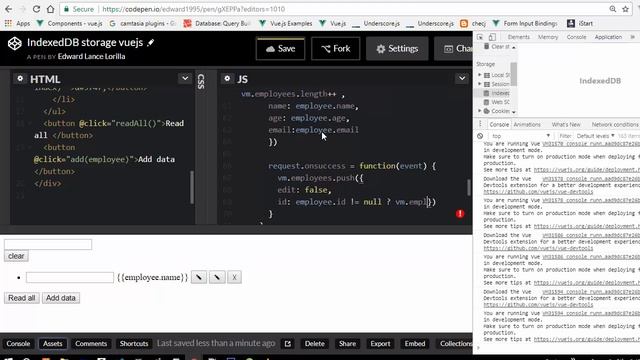640x360 pixels.
Task: Delete the pen via footer button
Action: click(315, 344)
